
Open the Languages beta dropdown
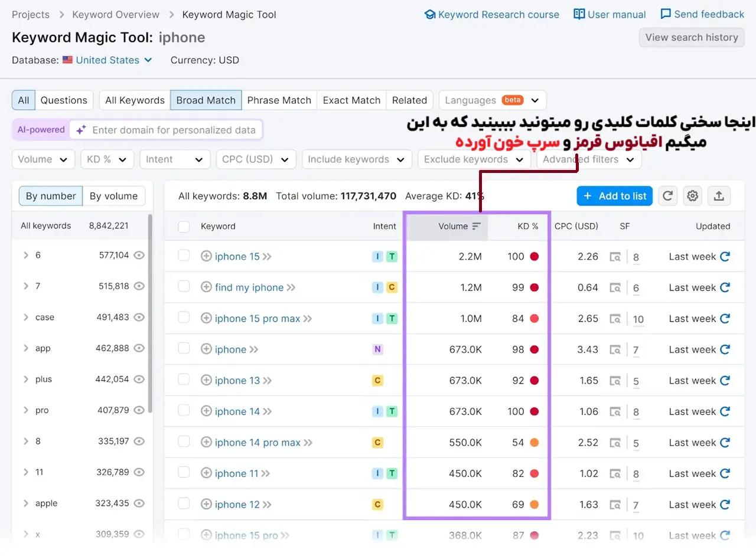point(492,100)
